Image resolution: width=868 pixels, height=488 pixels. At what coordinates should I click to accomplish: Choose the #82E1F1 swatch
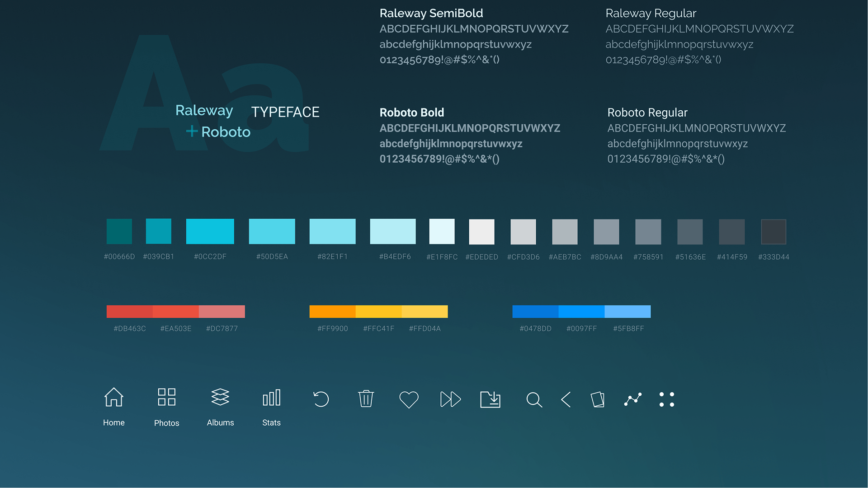click(x=333, y=231)
